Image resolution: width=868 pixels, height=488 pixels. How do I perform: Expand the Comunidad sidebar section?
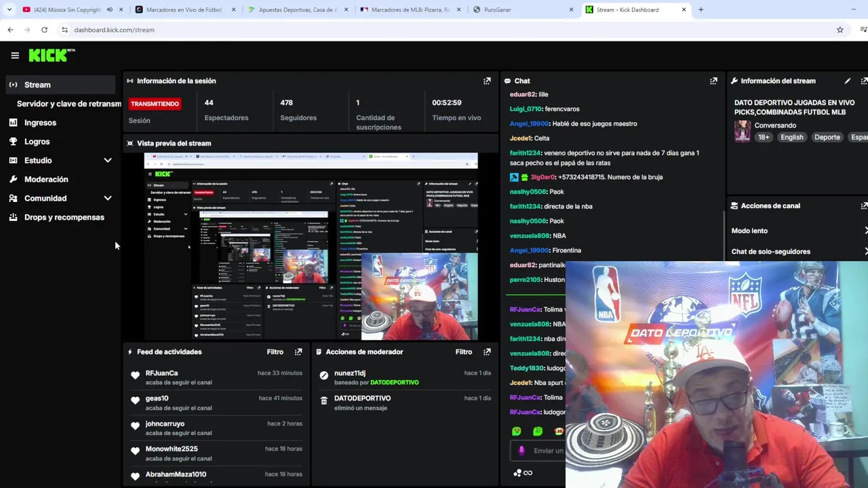(107, 199)
